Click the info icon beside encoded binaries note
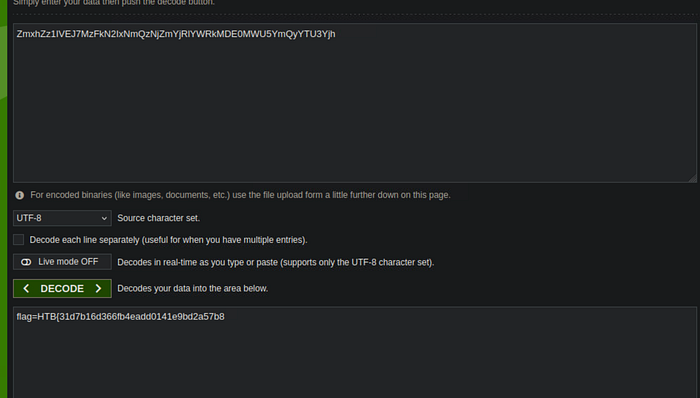Screen dimensions: 700x398 [x=20, y=195]
